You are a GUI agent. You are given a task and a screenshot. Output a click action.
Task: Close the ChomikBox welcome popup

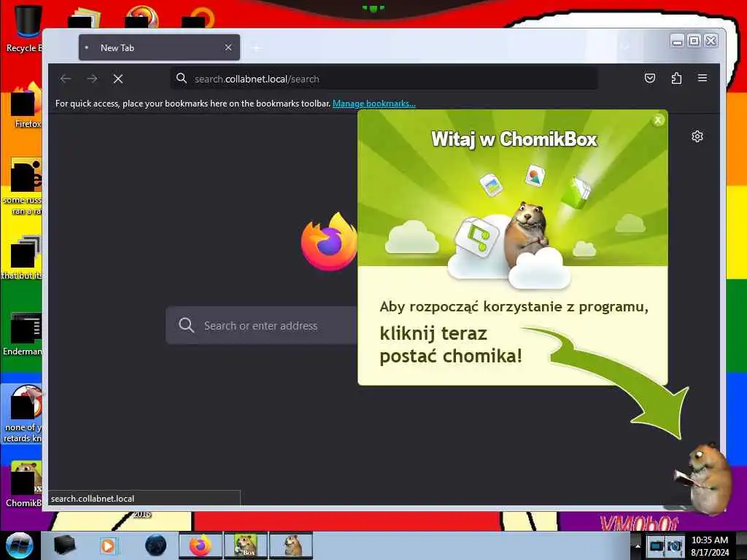click(658, 120)
